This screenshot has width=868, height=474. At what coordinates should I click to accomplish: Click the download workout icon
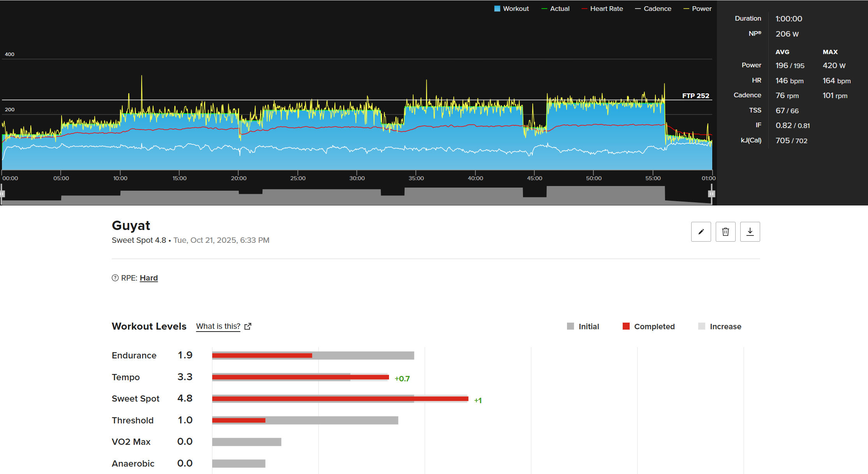(750, 232)
